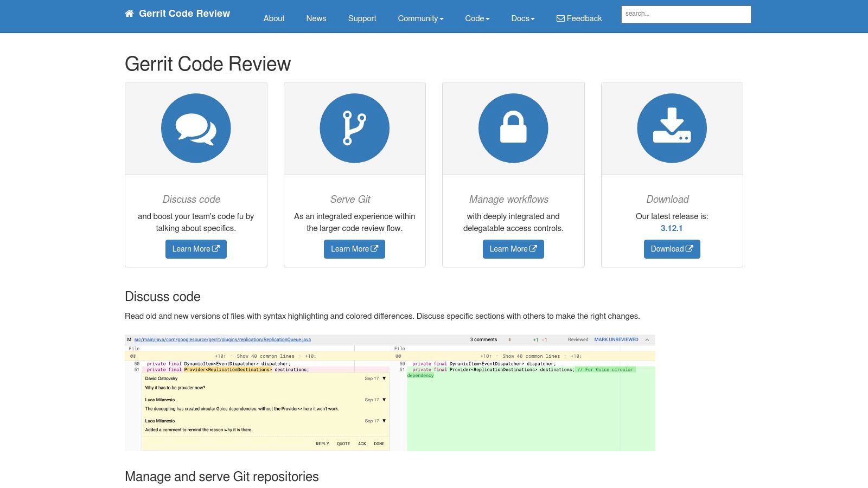The image size is (868, 488).
Task: Click the Download card heading
Action: pyautogui.click(x=667, y=199)
